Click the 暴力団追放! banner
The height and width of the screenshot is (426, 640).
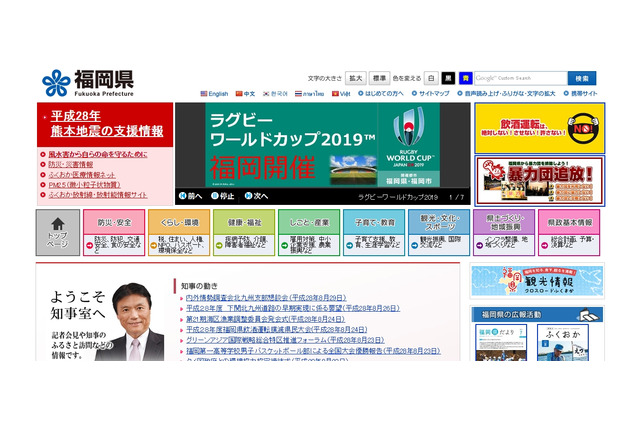point(540,181)
